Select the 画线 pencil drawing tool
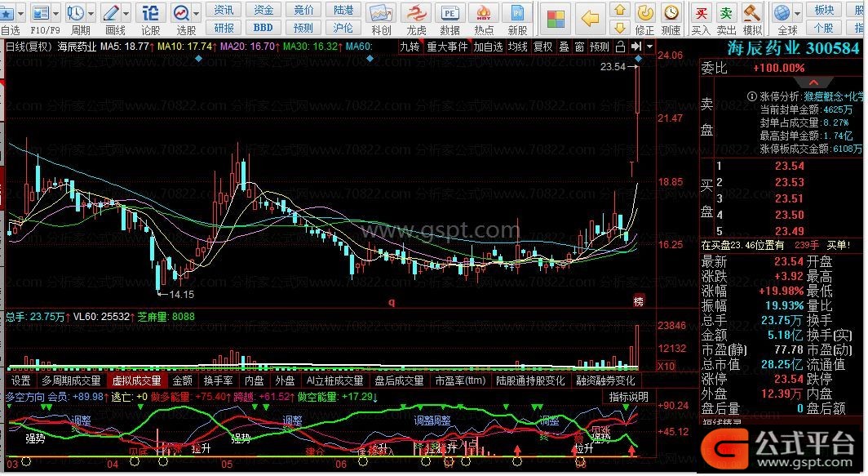 click(111, 13)
